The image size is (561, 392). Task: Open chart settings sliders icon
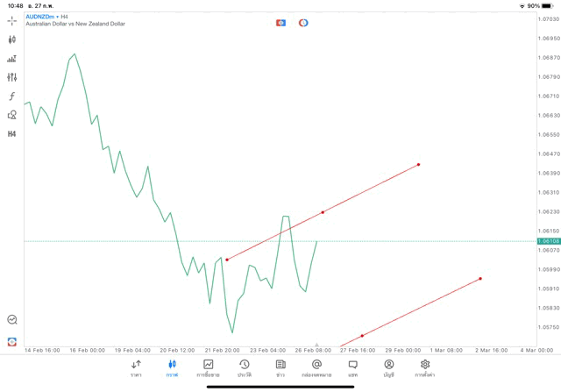12,77
